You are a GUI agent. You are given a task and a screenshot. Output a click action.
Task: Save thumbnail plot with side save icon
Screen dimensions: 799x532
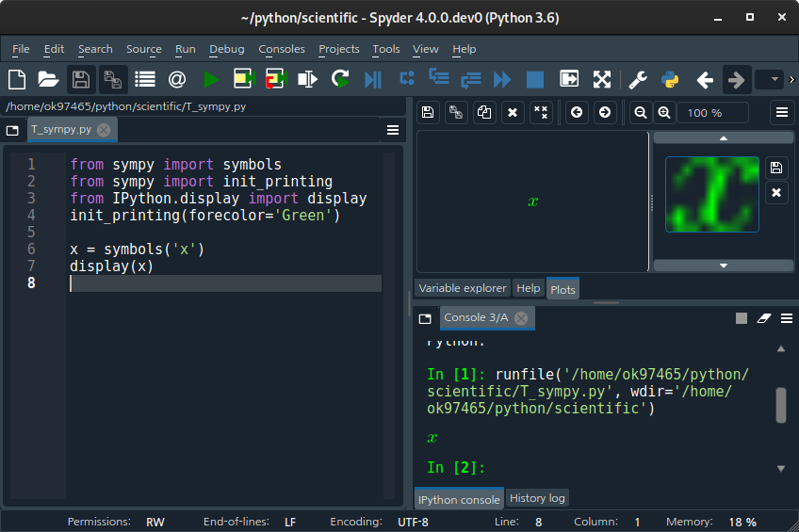[x=776, y=168]
